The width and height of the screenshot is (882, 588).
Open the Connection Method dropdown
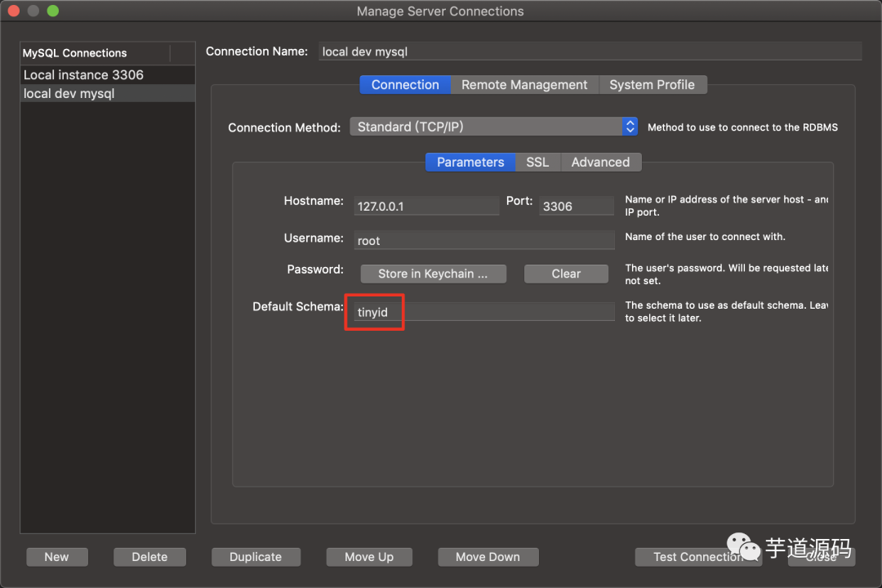point(493,127)
